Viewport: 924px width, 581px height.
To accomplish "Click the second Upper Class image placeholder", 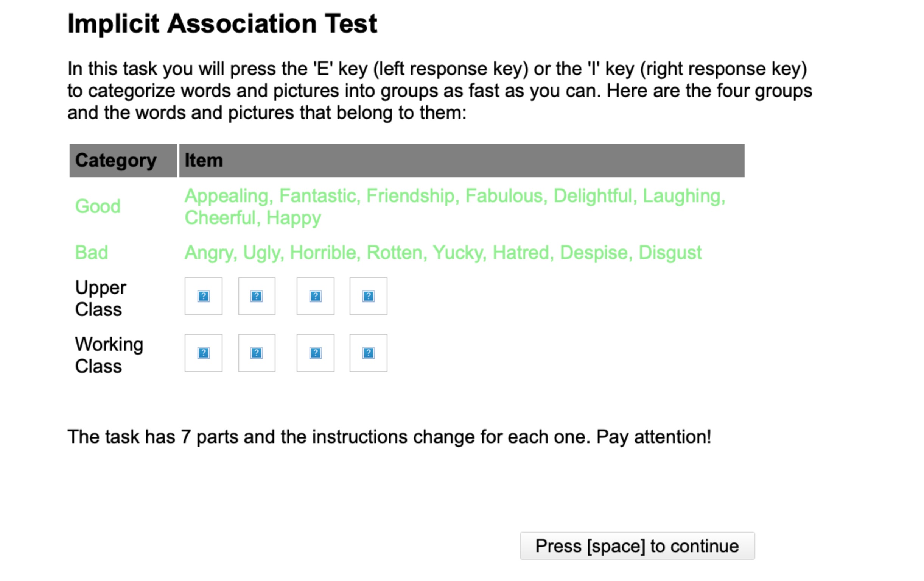I will [257, 296].
